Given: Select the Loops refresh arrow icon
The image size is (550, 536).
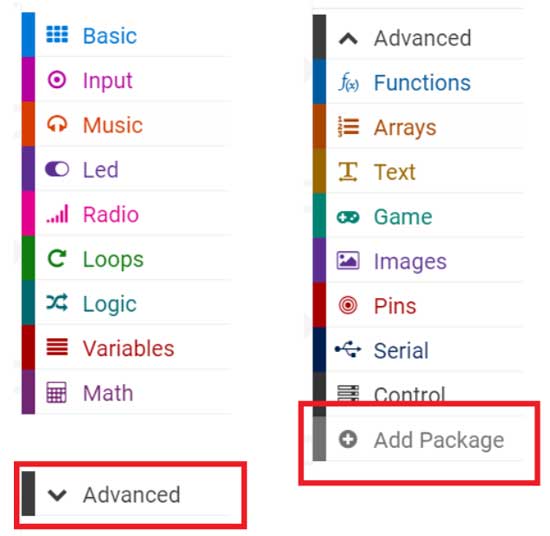Looking at the screenshot, I should tap(57, 259).
